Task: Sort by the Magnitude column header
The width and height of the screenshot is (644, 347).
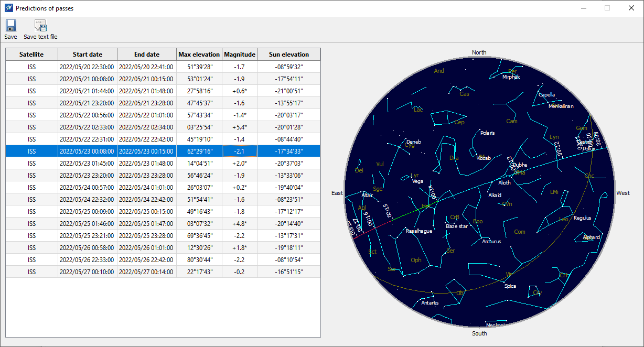Action: coord(240,55)
